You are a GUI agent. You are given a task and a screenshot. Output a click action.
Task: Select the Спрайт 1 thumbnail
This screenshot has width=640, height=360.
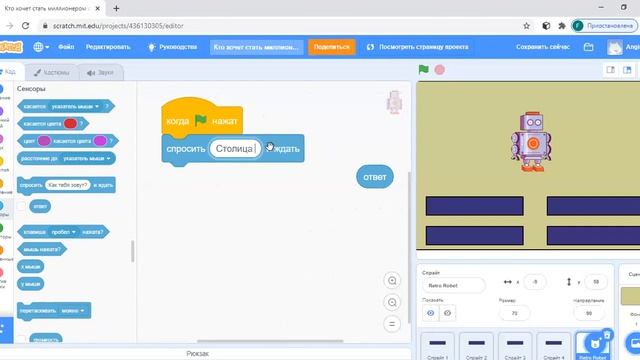(x=437, y=347)
